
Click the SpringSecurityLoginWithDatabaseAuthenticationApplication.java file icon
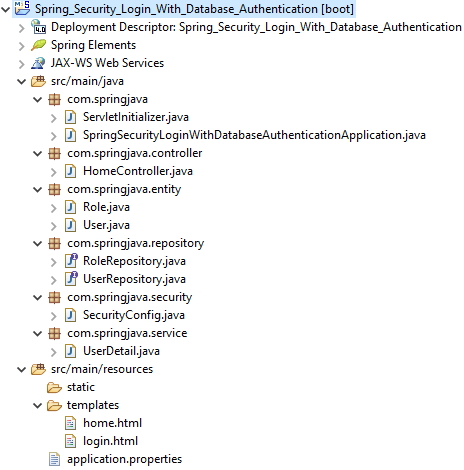tap(70, 135)
